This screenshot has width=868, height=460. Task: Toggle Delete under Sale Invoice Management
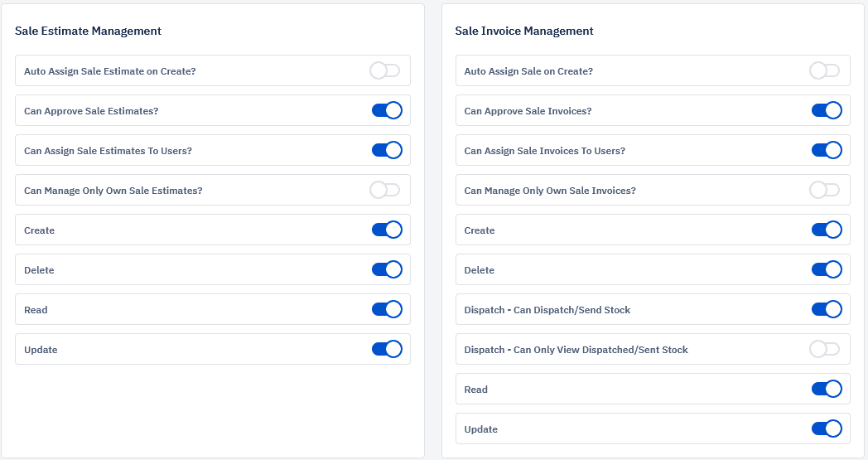coord(827,270)
